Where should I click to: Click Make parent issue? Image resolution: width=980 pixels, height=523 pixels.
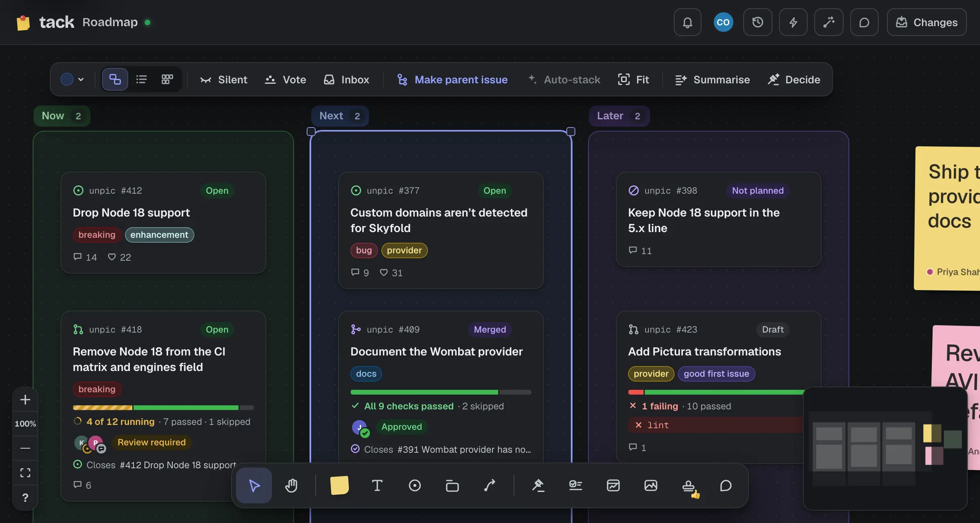[x=452, y=79]
